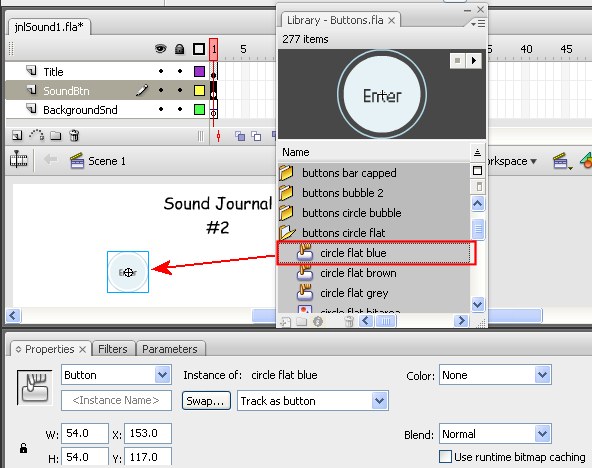Enable Use runtime bitmap caching checkbox
This screenshot has height=468, width=592.
446,456
